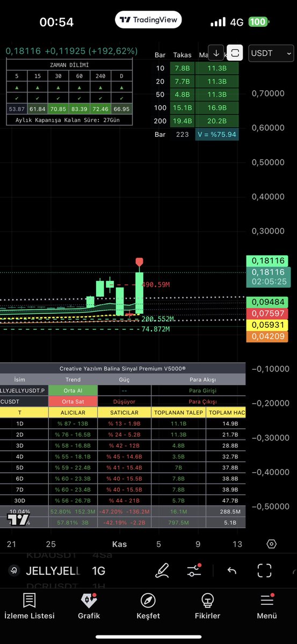Tap the 19.4B Takas cell

(x=182, y=122)
